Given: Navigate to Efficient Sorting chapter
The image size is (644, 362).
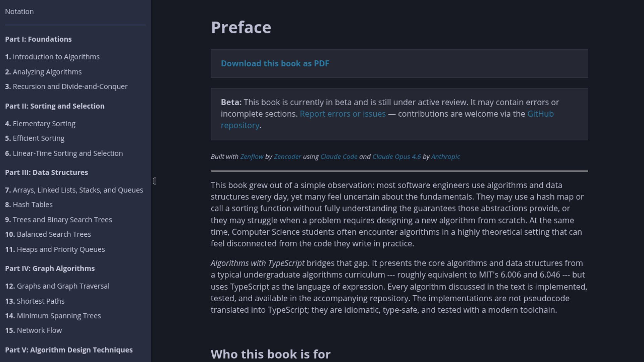Looking at the screenshot, I should coord(35,138).
